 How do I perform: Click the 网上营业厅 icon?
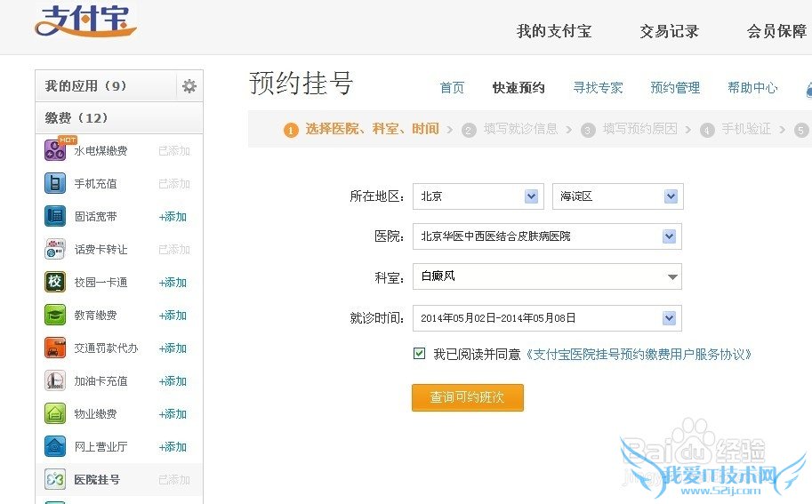[x=55, y=446]
